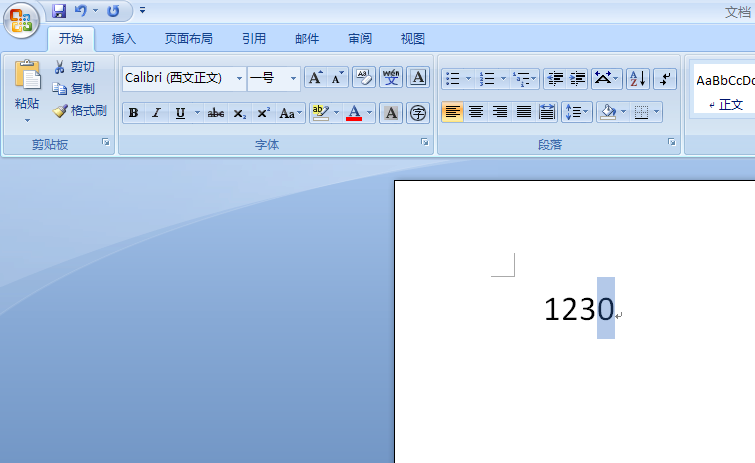Image resolution: width=755 pixels, height=463 pixels.
Task: Apply distributed alignment
Action: coord(547,113)
